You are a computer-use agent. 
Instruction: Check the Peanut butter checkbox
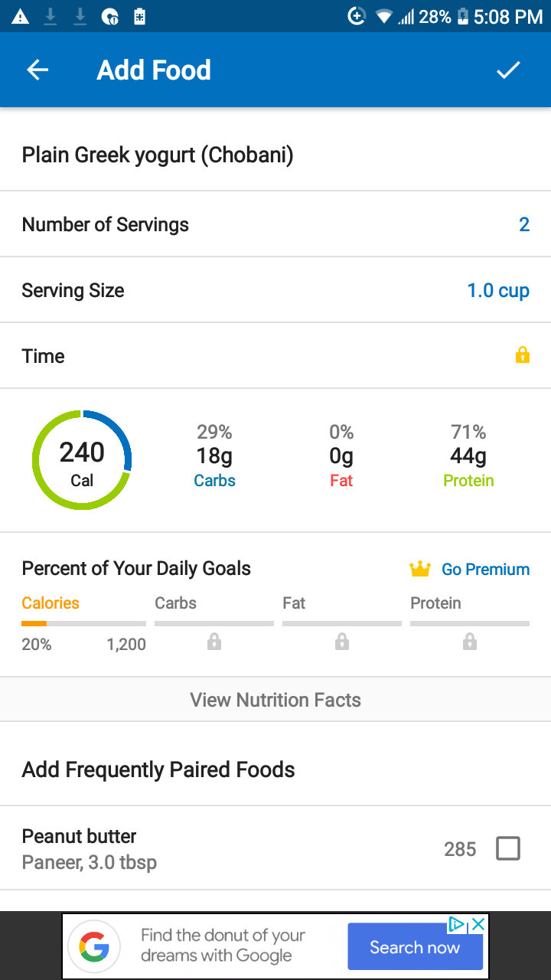508,848
